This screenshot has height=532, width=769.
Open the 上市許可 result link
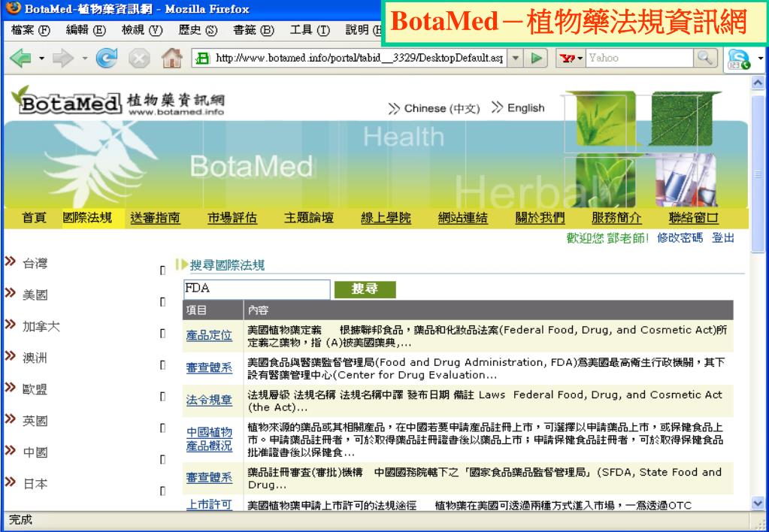click(x=209, y=504)
